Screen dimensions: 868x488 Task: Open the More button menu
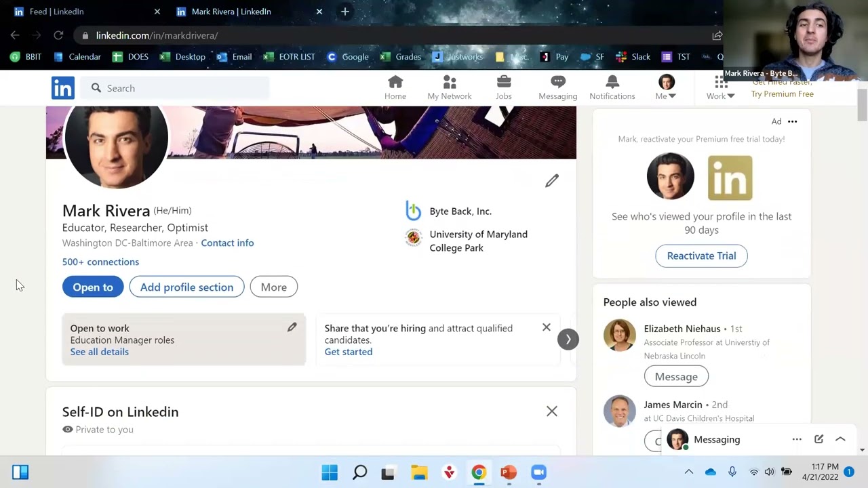tap(274, 287)
